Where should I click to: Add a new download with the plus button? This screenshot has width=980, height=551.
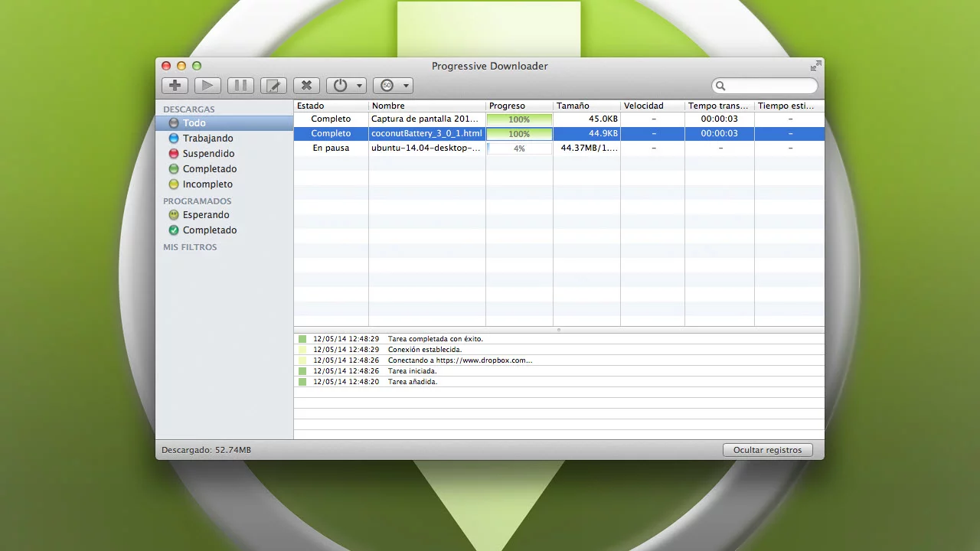point(175,86)
